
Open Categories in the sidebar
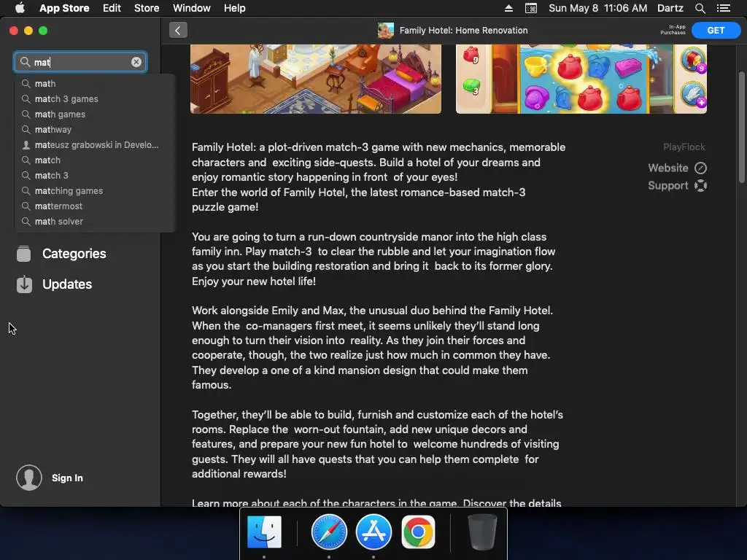(x=74, y=254)
